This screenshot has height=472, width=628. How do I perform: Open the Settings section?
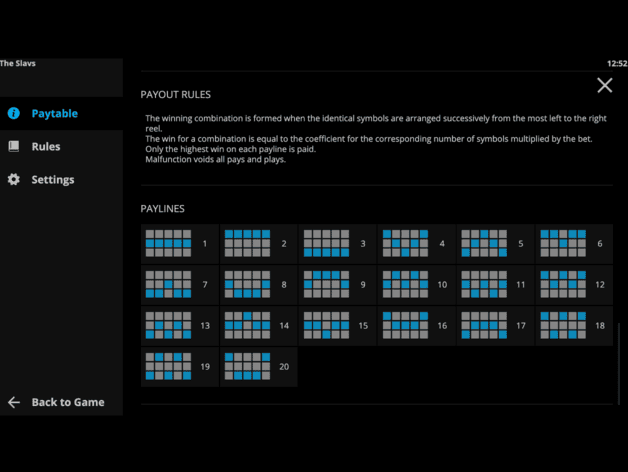click(61, 180)
